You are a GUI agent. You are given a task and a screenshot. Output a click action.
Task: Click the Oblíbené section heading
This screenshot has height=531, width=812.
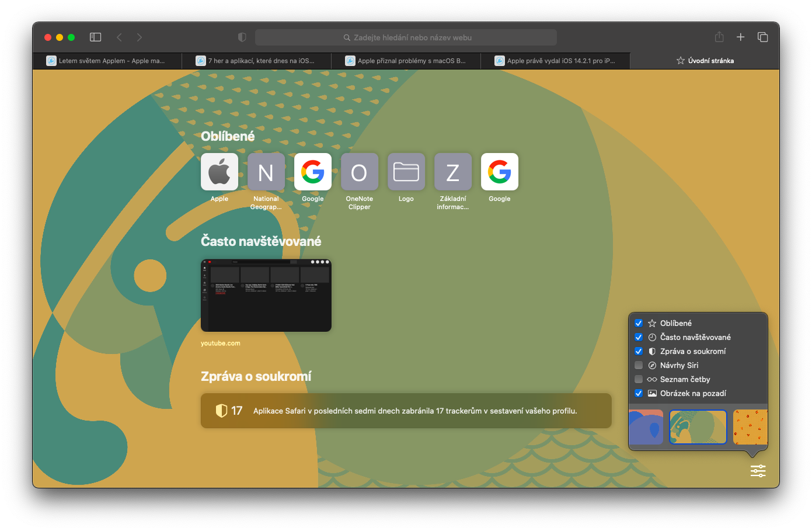228,136
